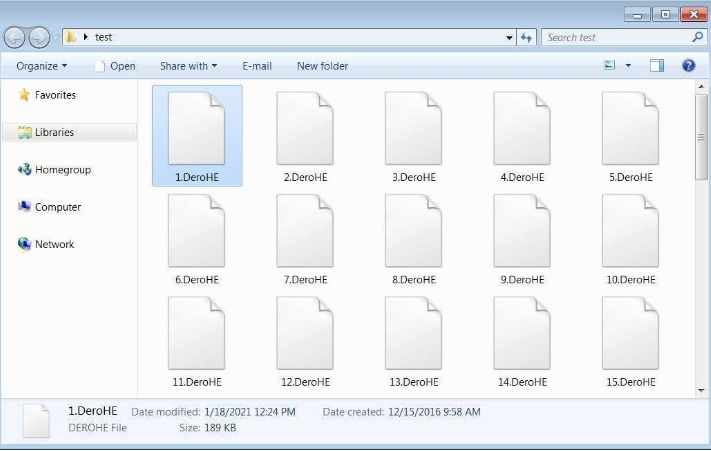The height and width of the screenshot is (451, 711).
Task: Click the Change your view icon
Action: coord(610,66)
